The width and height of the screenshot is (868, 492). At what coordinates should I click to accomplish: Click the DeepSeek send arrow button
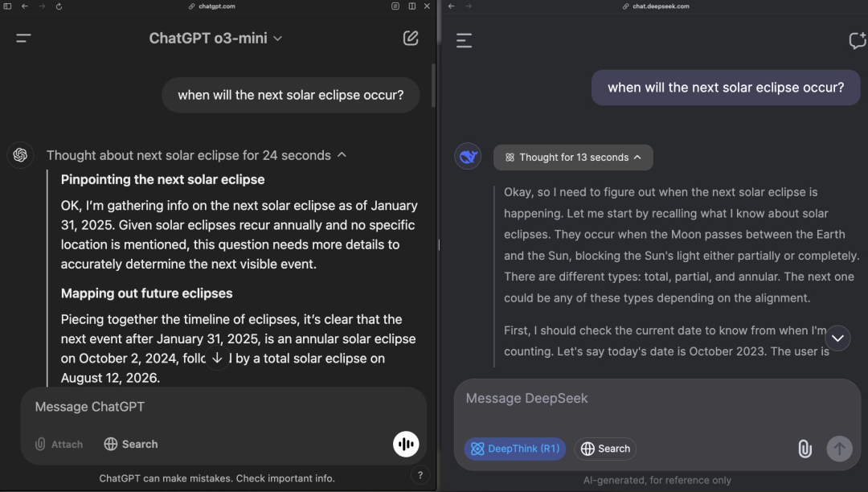pyautogui.click(x=839, y=449)
